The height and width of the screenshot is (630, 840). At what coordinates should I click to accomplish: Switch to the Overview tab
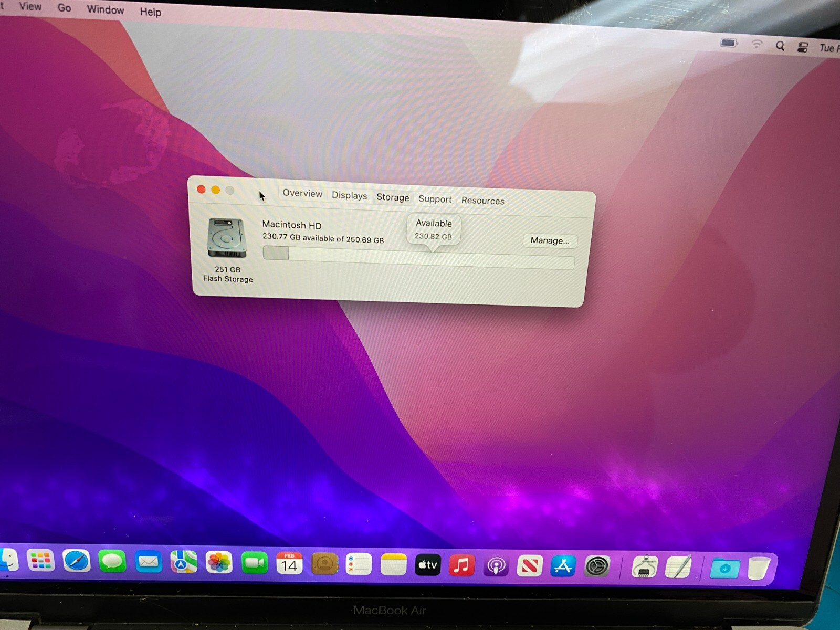tap(302, 193)
